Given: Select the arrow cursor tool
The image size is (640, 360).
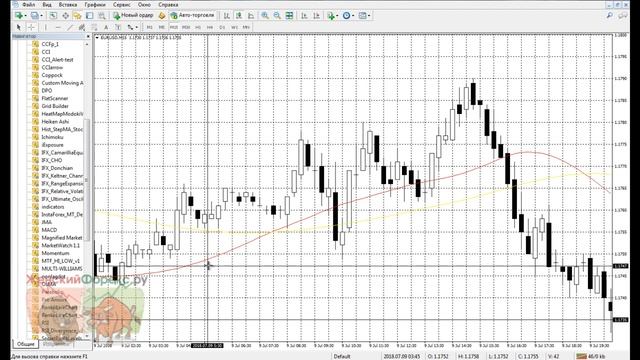Looking at the screenshot, I should [x=18, y=27].
